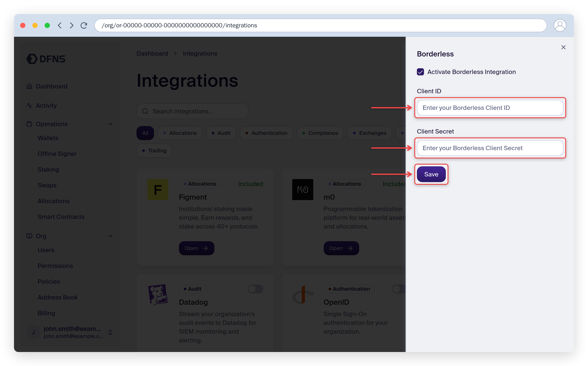Open Staking in sidebar
Screen dimensions: 588x366
48,169
